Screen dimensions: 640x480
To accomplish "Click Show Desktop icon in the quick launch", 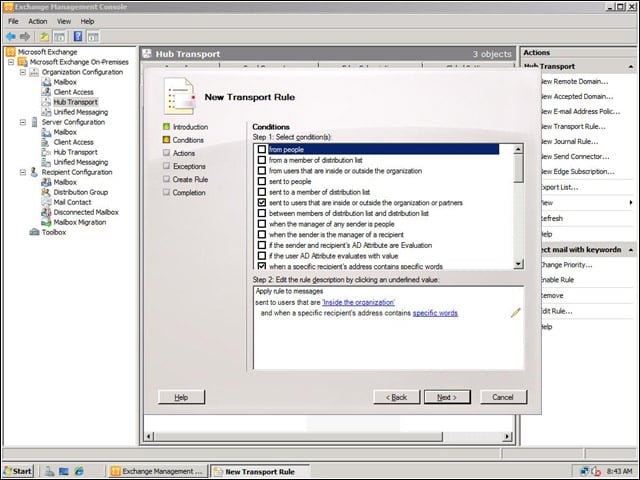I will click(x=64, y=471).
